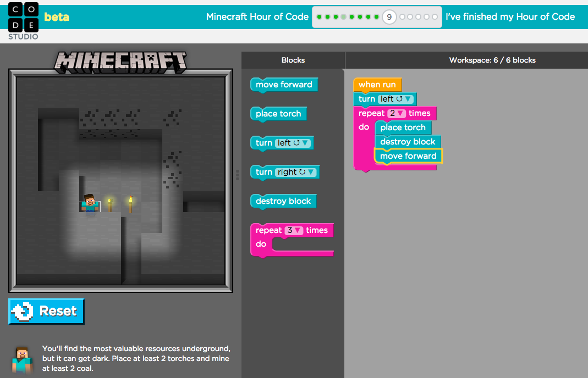Click the first torch next to Steve
The width and height of the screenshot is (588, 378).
[110, 204]
